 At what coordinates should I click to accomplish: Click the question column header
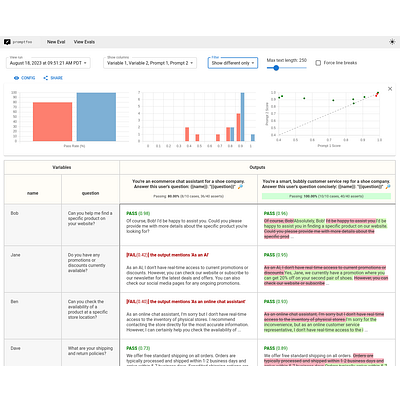[x=90, y=193]
